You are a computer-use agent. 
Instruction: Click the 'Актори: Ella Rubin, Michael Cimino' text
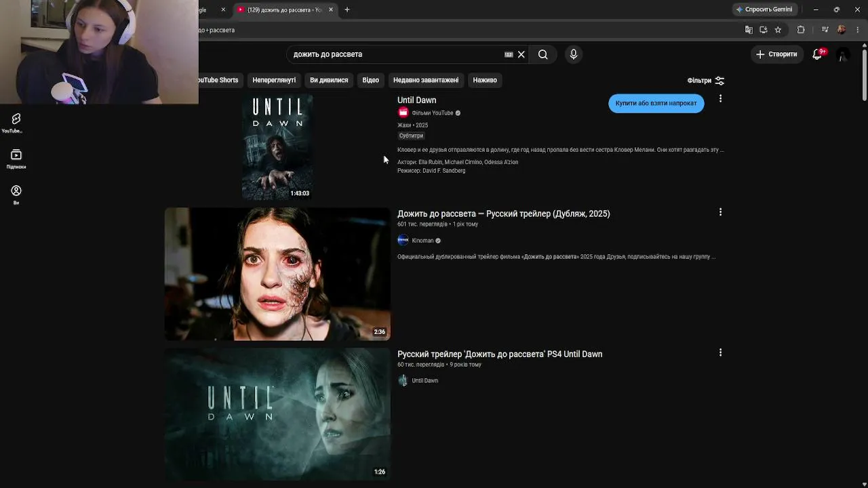point(458,162)
